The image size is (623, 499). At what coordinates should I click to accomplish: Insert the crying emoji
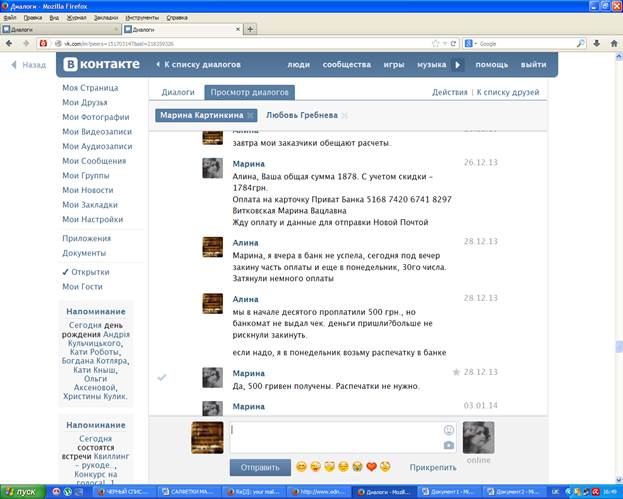[x=357, y=466]
